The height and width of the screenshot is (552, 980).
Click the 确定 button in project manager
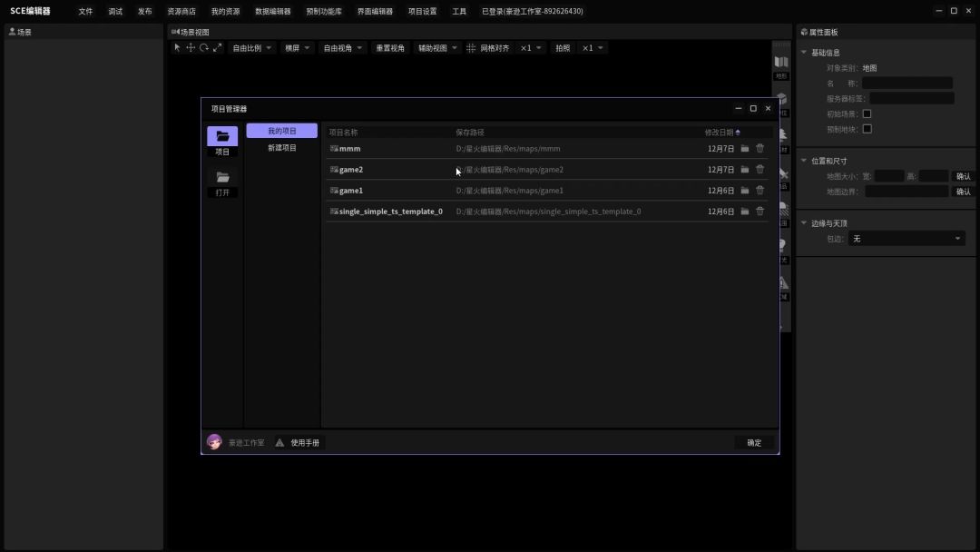click(754, 443)
